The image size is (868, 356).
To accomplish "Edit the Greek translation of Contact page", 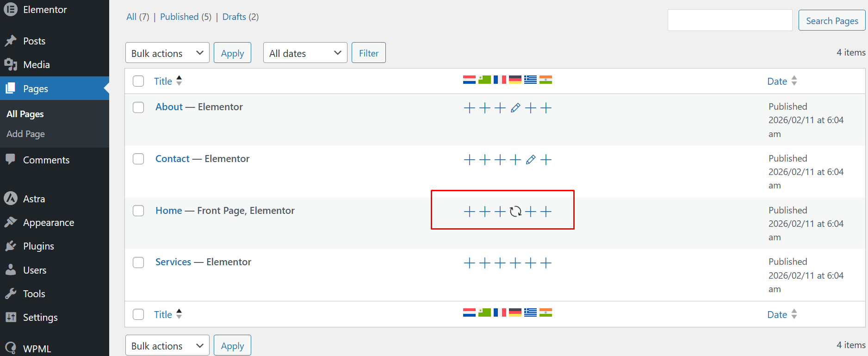I will point(531,160).
